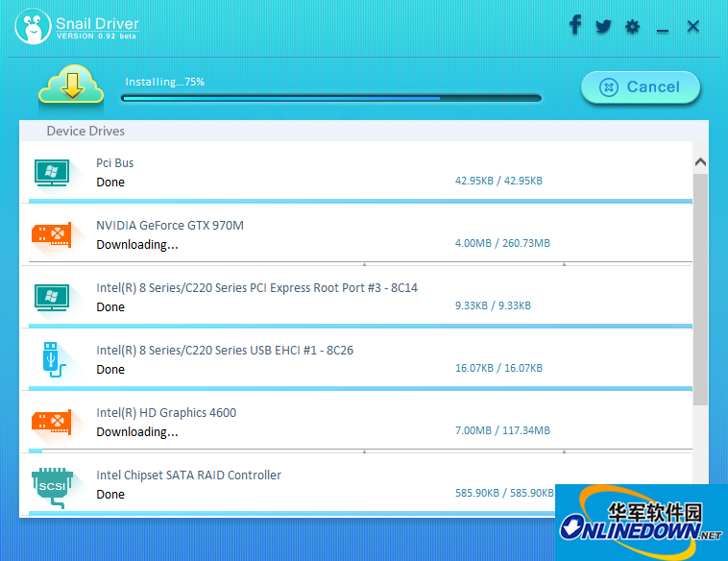Viewport: 728px width, 561px height.
Task: Click the 4.00MB / 260.73MB size text
Action: [502, 243]
